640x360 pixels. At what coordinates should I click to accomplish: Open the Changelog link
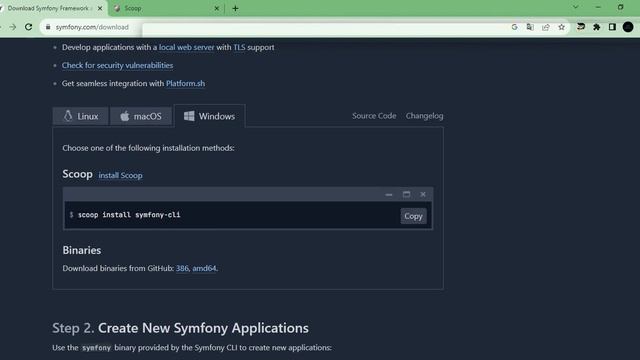pos(424,116)
